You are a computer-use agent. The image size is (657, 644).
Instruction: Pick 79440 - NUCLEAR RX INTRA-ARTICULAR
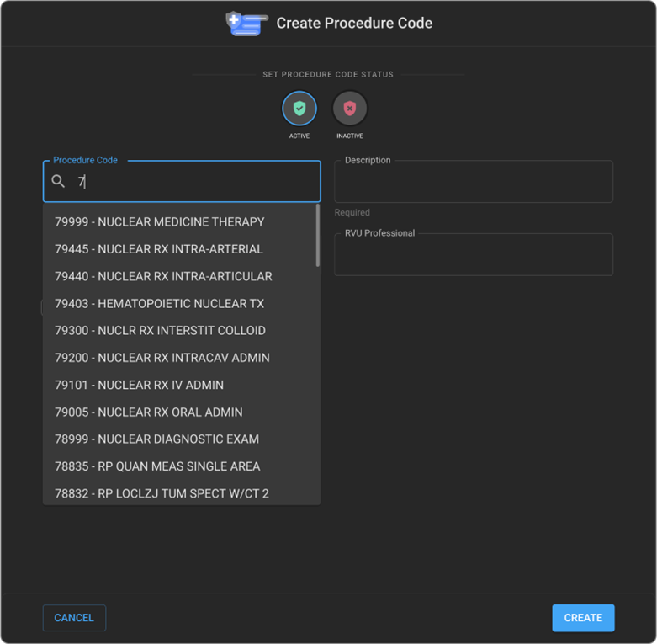163,276
